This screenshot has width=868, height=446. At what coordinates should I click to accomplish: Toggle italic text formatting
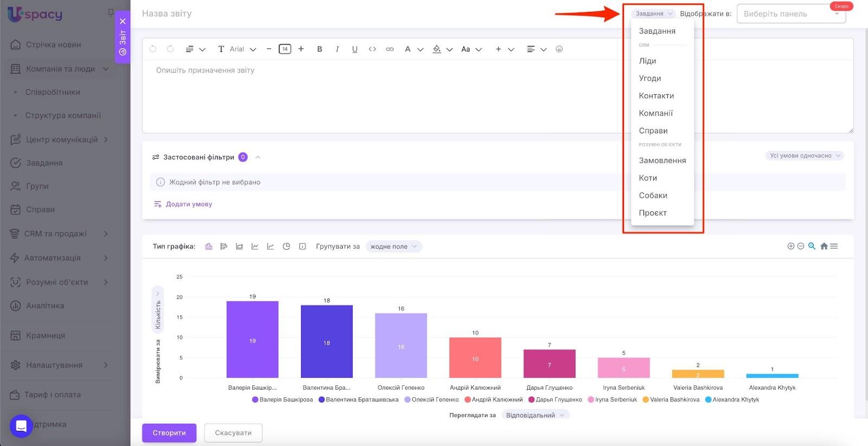point(337,49)
